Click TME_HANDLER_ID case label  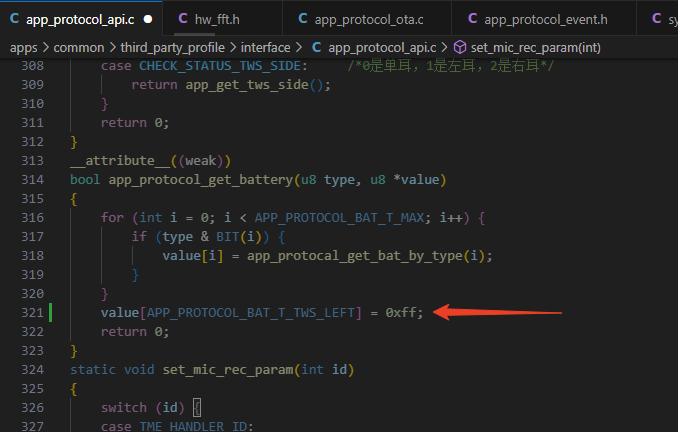click(x=193, y=426)
